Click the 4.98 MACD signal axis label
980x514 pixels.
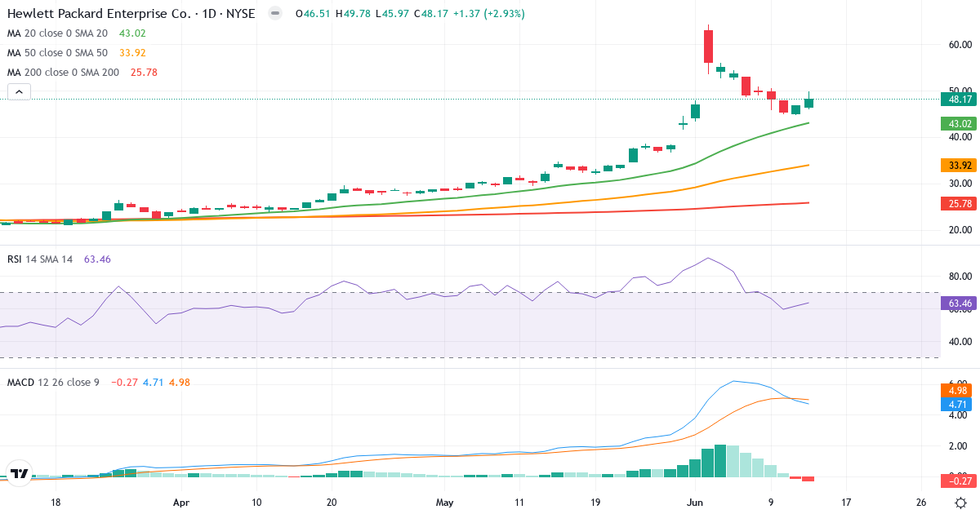coord(957,391)
